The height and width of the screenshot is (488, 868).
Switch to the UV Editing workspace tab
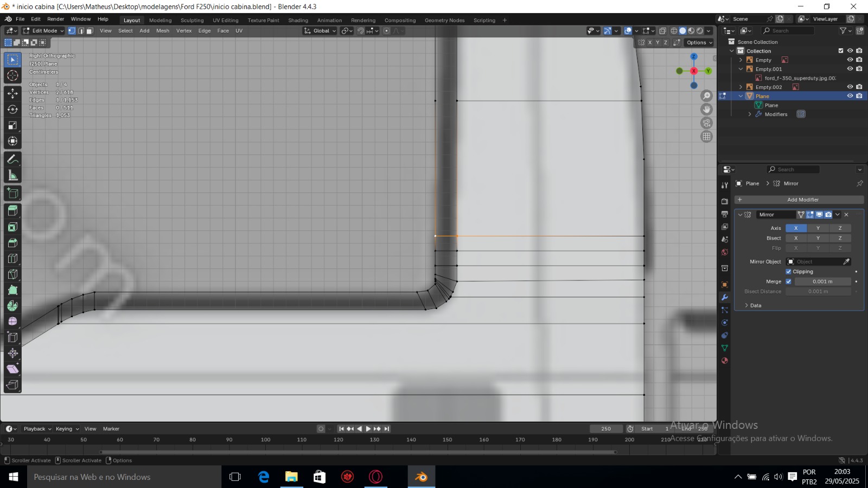[225, 21]
